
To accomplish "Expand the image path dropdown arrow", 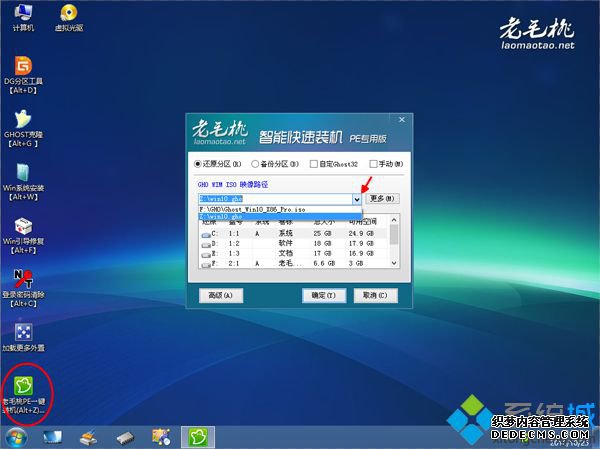I will [357, 199].
